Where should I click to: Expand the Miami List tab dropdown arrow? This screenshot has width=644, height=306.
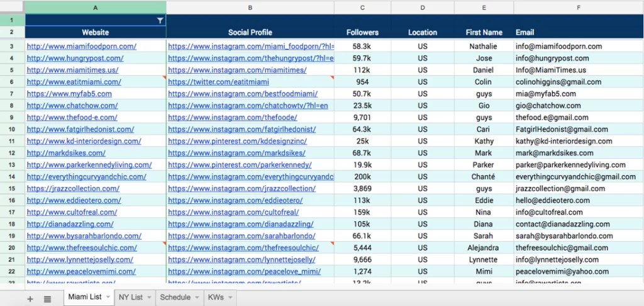pos(108,297)
